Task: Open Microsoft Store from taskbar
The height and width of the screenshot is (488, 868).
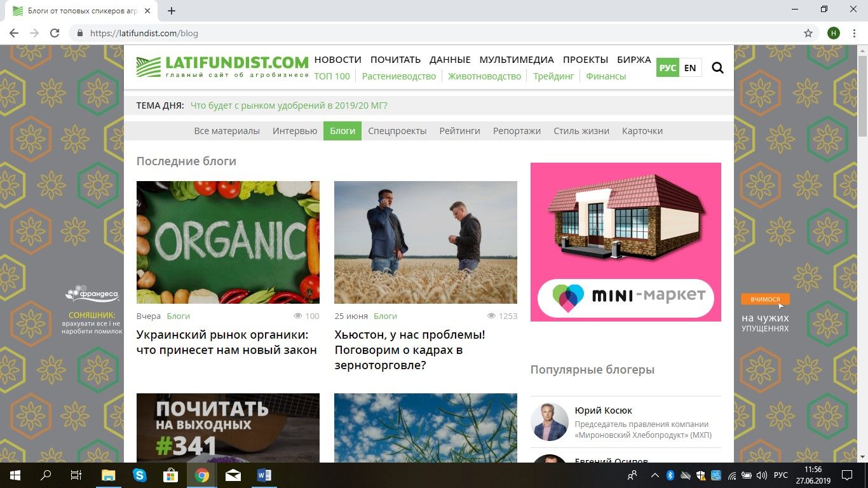Action: (x=171, y=475)
